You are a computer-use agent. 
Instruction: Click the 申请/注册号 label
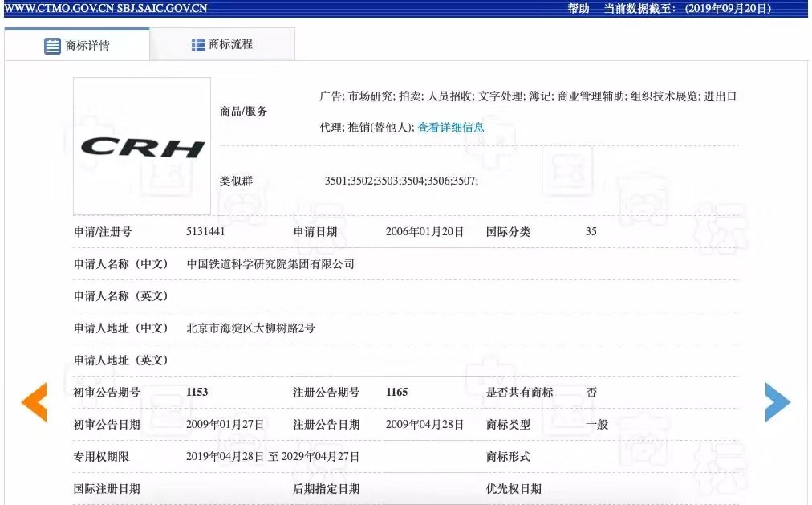[103, 232]
